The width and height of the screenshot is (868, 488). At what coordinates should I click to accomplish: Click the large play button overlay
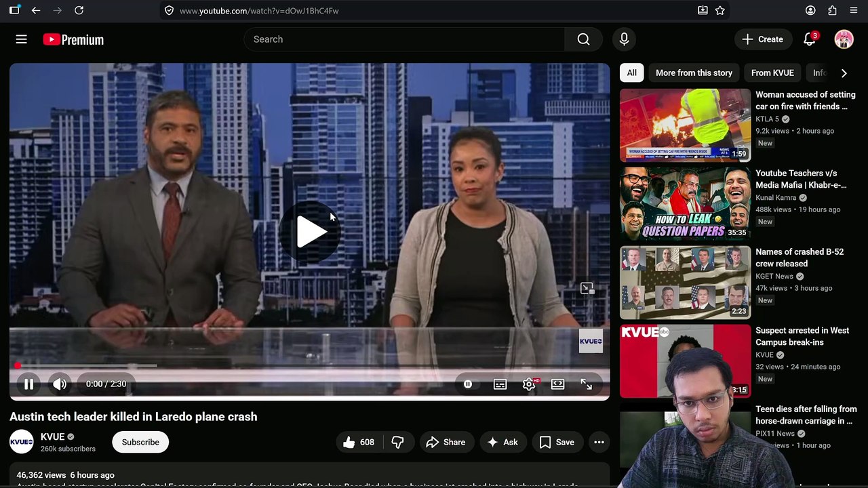pyautogui.click(x=311, y=232)
